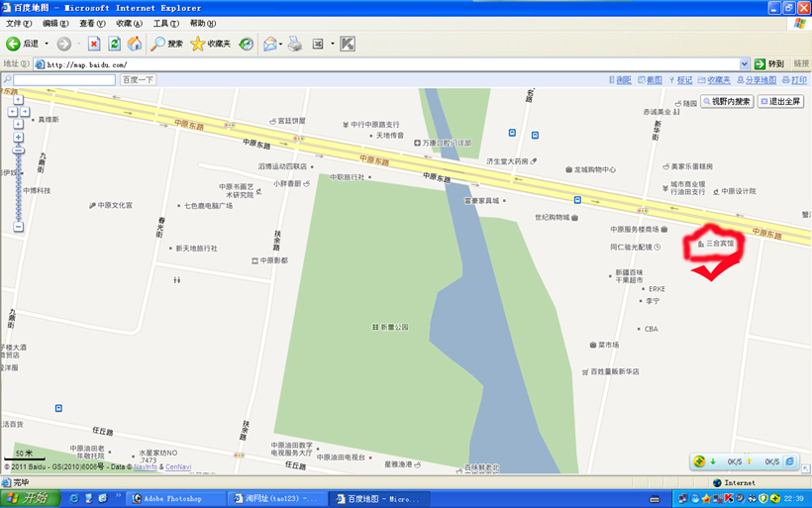Click the 退出全屏 button
The width and height of the screenshot is (812, 508).
pos(780,101)
